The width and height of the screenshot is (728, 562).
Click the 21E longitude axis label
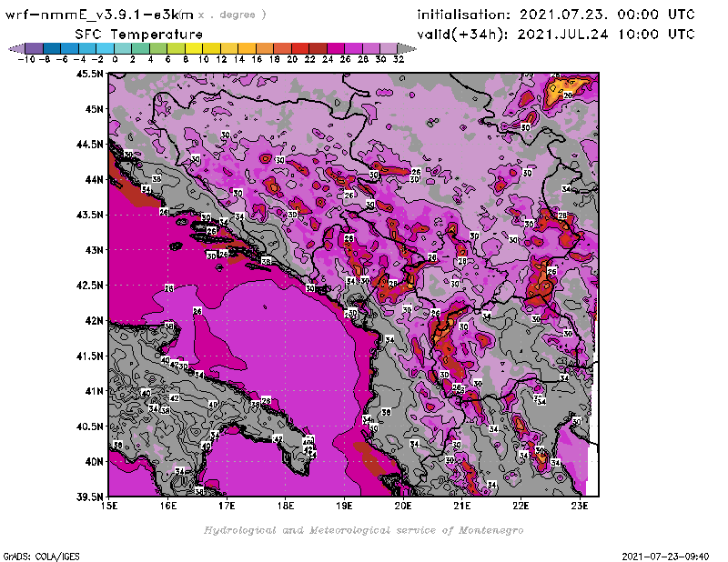pyautogui.click(x=462, y=506)
